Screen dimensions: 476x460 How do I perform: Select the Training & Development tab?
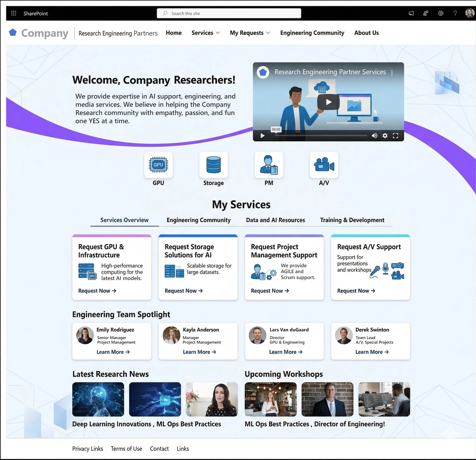tap(352, 220)
